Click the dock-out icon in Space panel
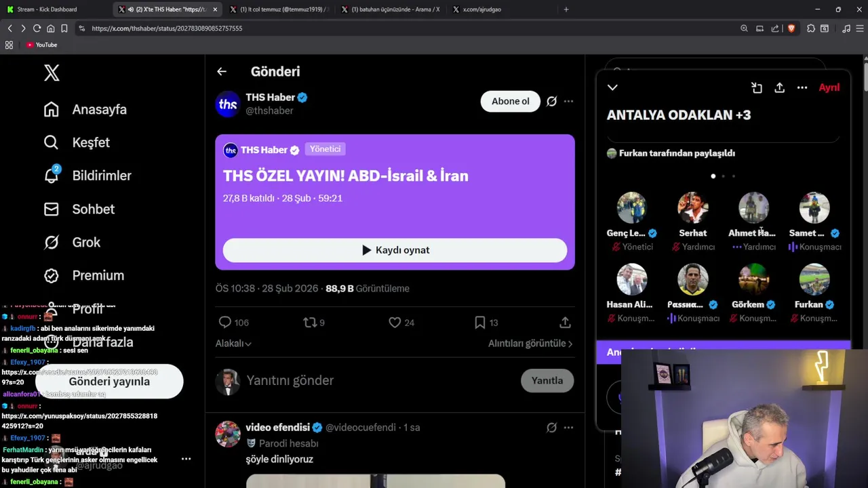The image size is (868, 488). [x=757, y=87]
